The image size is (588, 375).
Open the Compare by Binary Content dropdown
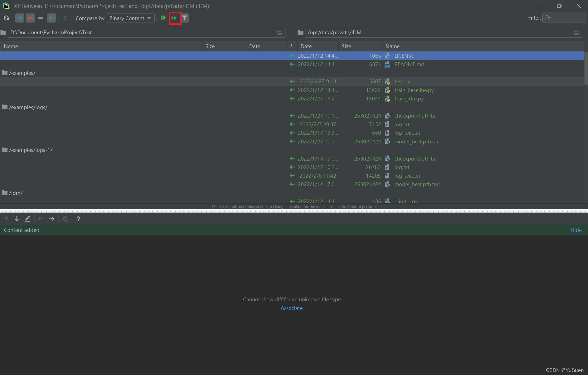[x=130, y=18]
